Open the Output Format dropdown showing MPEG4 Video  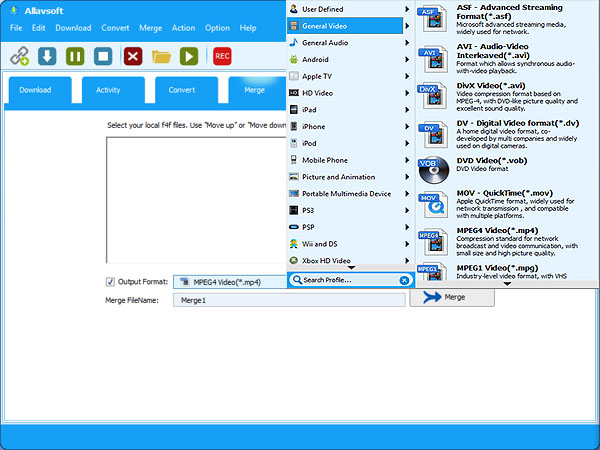tap(230, 282)
